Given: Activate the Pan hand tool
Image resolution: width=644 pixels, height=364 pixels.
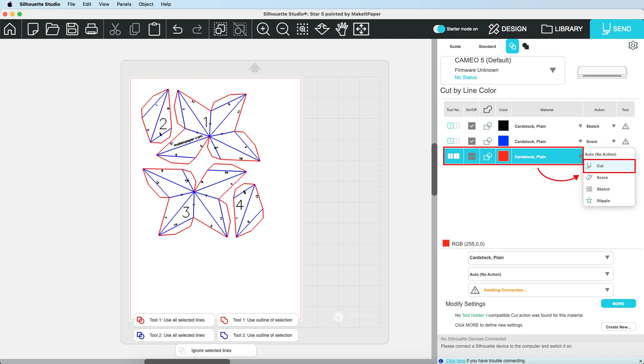Looking at the screenshot, I should coord(342,29).
